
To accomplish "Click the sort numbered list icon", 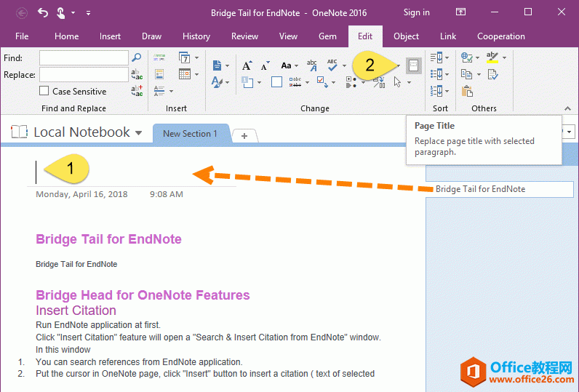I will click(x=436, y=91).
